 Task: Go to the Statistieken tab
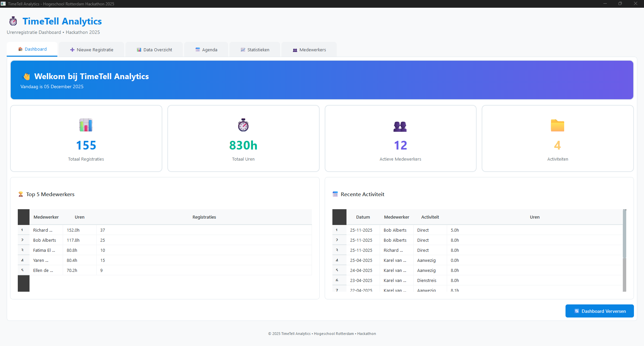click(x=255, y=50)
